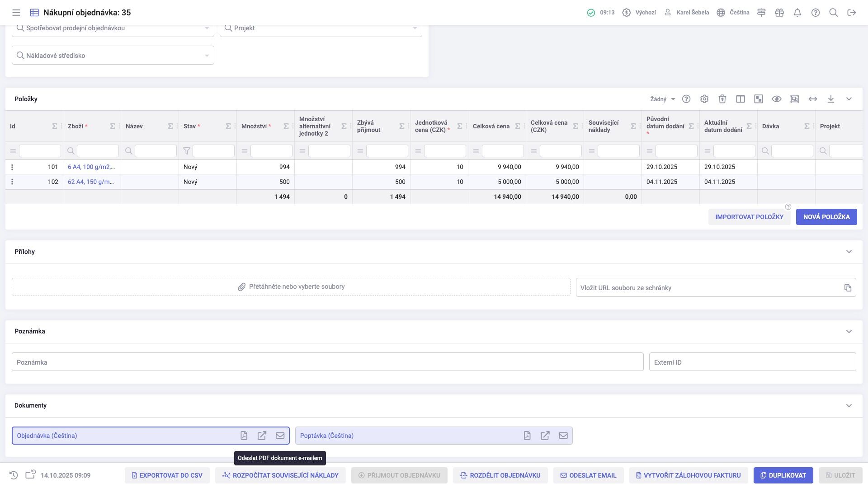This screenshot has width=868, height=488.
Task: Open the Položky table settings gear
Action: point(704,99)
